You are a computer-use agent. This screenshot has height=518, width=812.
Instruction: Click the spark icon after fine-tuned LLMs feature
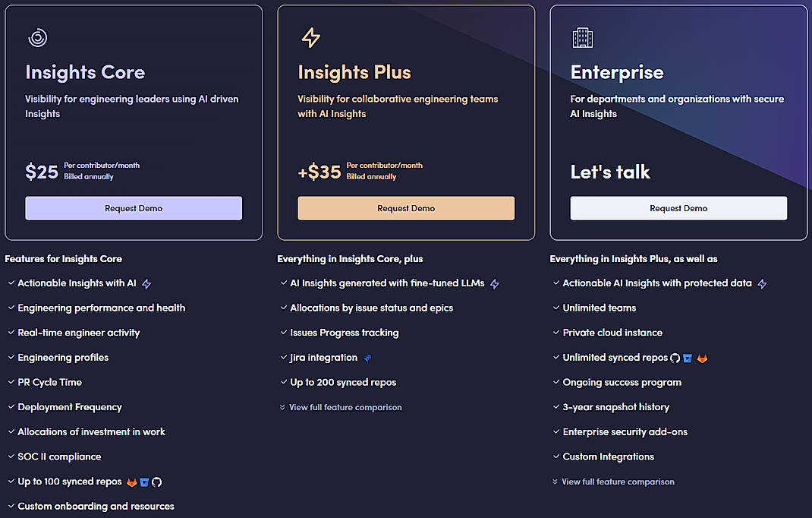click(x=495, y=283)
